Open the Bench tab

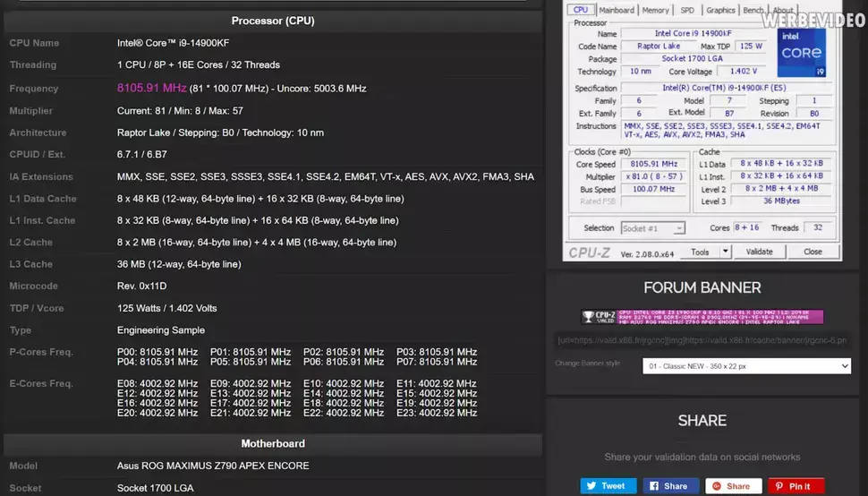click(x=753, y=10)
